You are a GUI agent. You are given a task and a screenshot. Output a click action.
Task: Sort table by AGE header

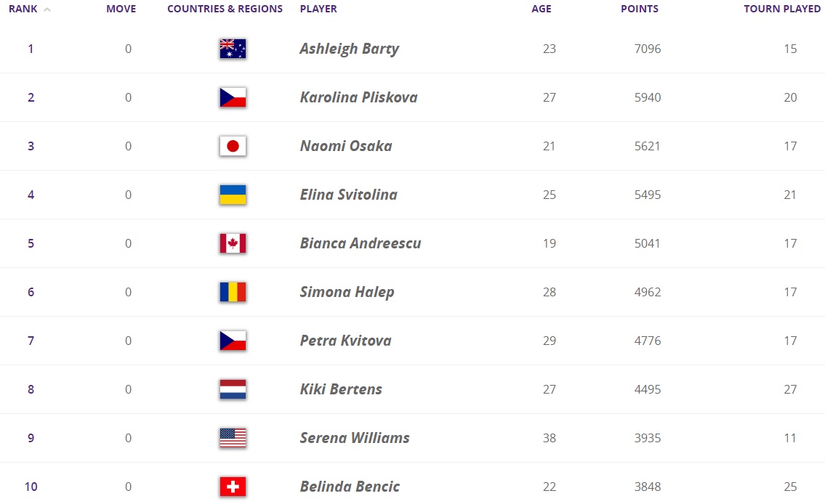pyautogui.click(x=542, y=9)
